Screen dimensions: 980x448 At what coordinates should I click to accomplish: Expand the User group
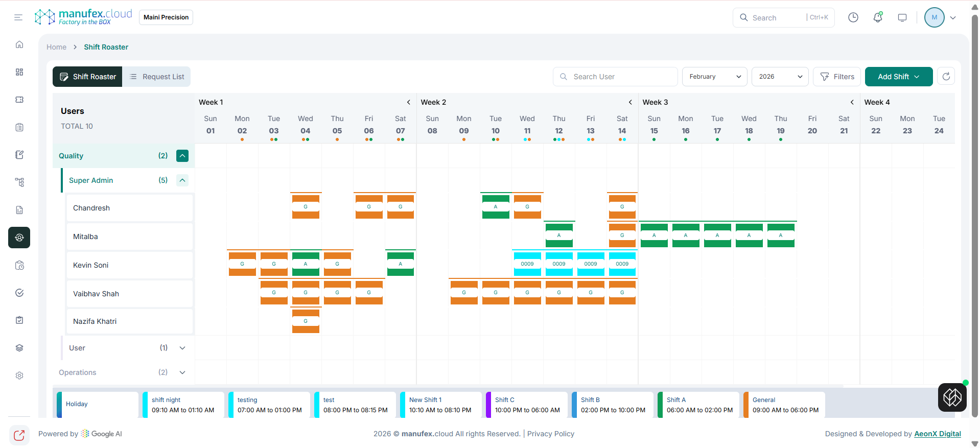pos(182,348)
